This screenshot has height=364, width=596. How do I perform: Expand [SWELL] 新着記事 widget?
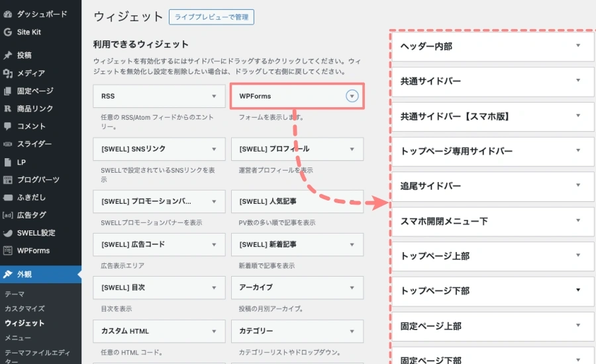point(352,244)
